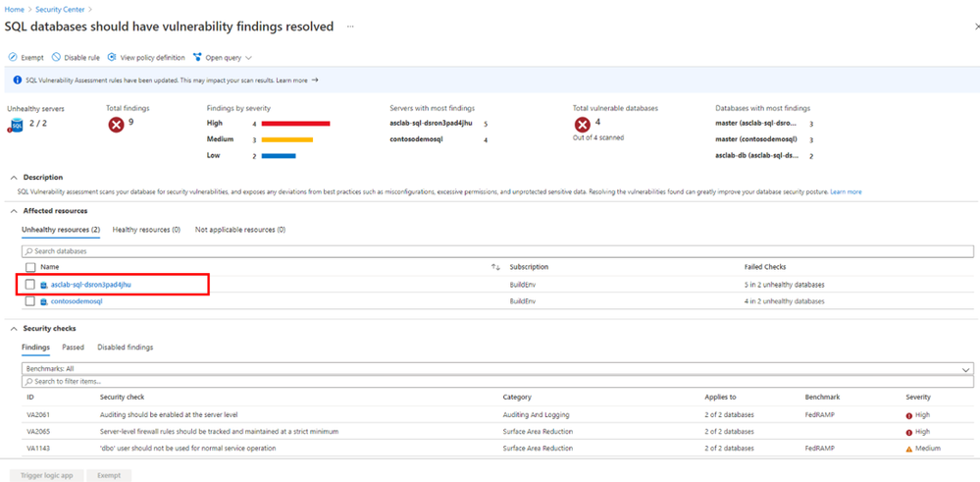Collapse the Description section
Image resolution: width=980 pixels, height=482 pixels.
[14, 178]
